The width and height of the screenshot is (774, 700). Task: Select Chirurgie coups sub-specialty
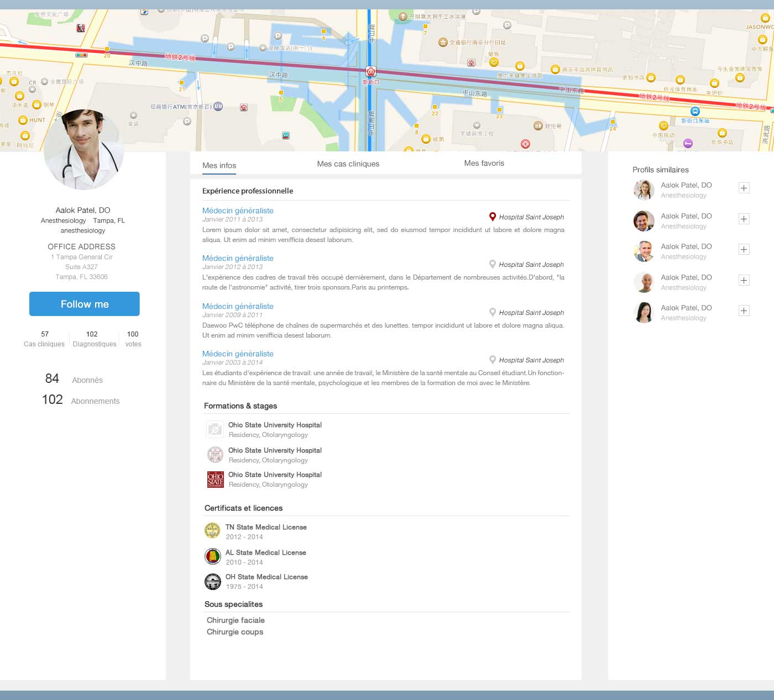pos(235,631)
